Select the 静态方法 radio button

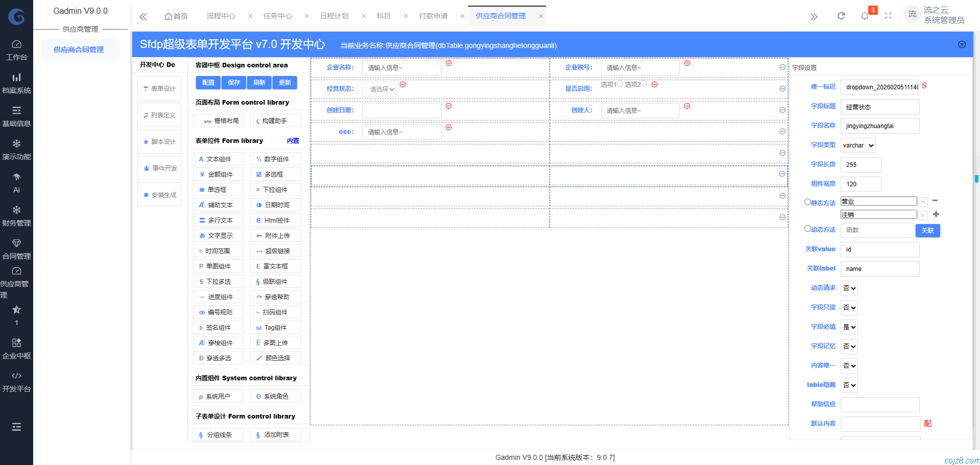[x=807, y=202]
